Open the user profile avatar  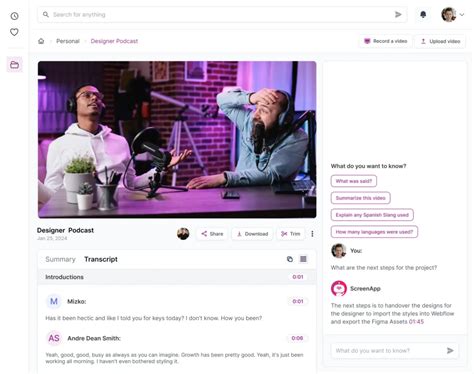(448, 14)
